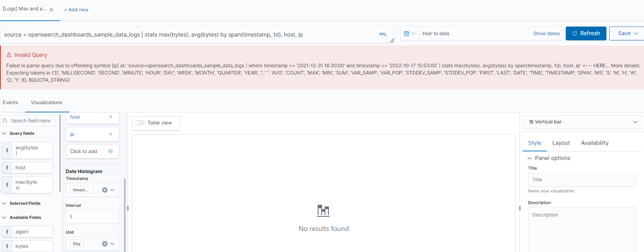Viewport: 644px width, 252px height.
Task: Click the search magnifier icon
Action: 5,121
